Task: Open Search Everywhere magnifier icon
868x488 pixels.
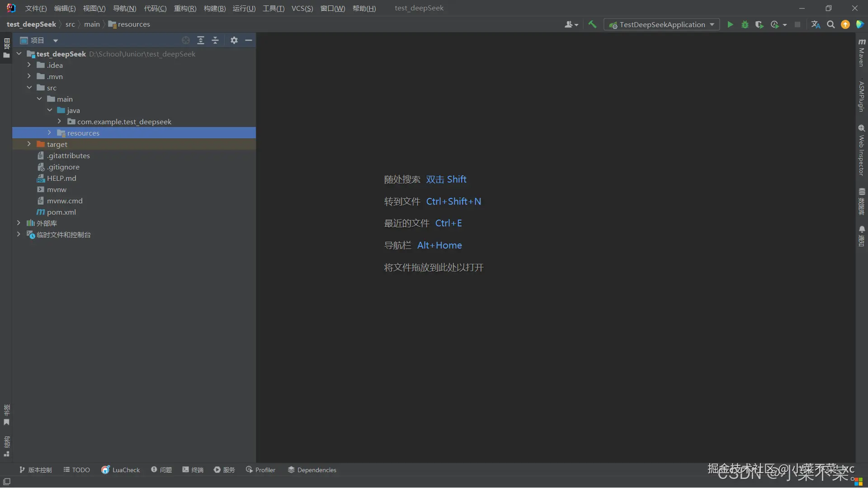Action: pyautogui.click(x=831, y=25)
